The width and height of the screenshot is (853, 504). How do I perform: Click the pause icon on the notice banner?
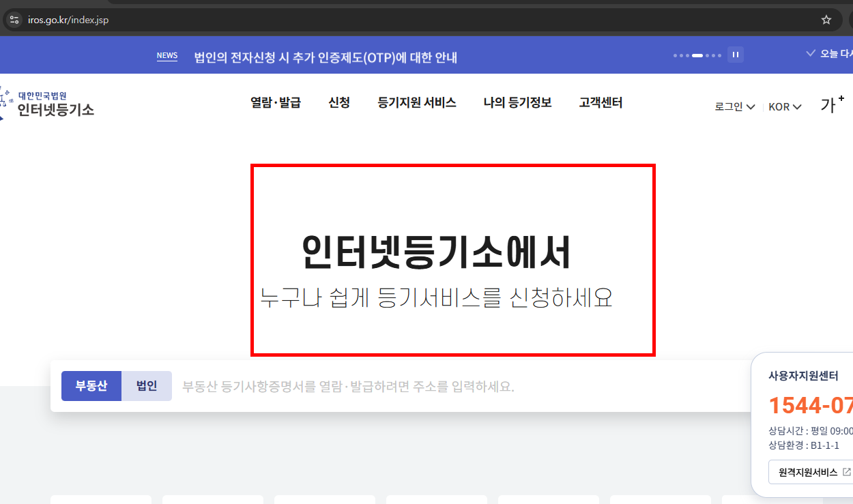(735, 55)
